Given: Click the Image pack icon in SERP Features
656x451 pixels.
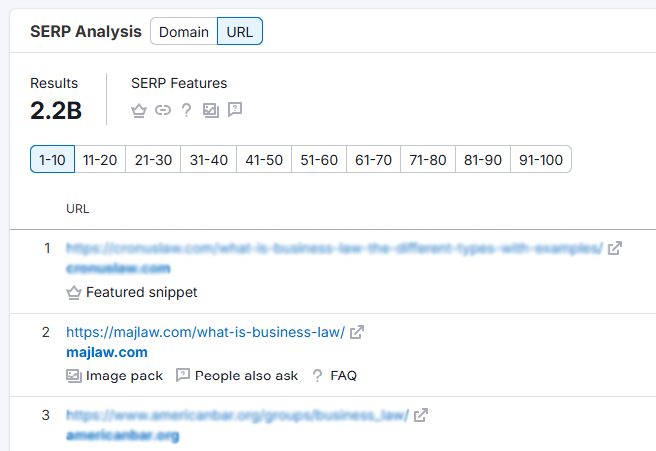Looking at the screenshot, I should pos(211,110).
